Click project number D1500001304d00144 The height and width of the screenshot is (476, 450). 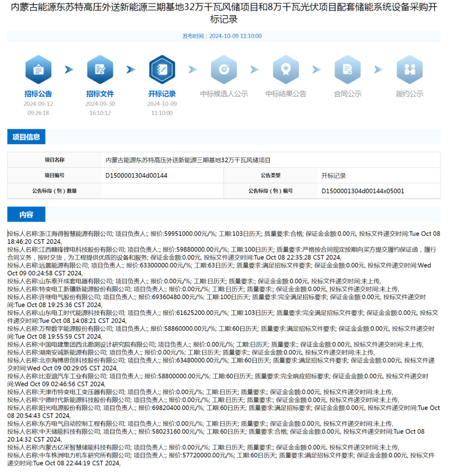[x=136, y=175]
